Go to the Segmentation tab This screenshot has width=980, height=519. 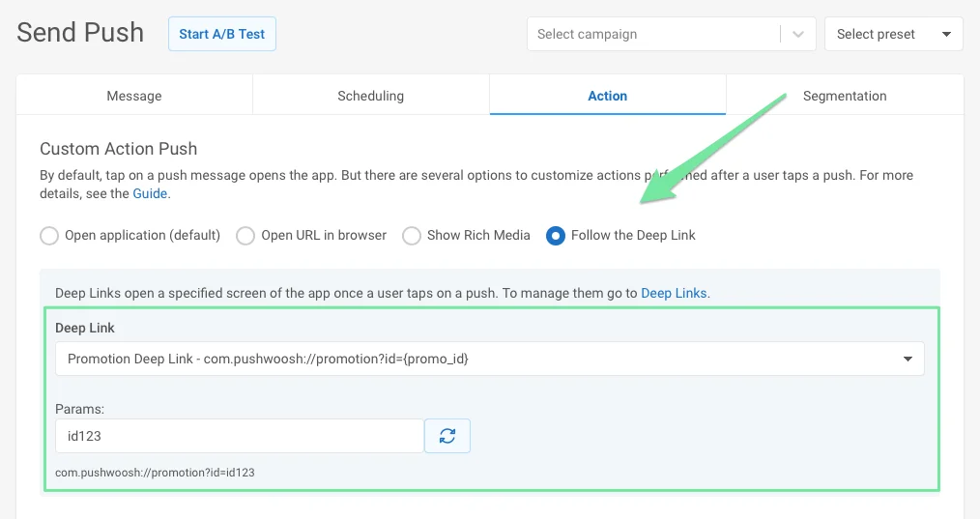tap(844, 96)
